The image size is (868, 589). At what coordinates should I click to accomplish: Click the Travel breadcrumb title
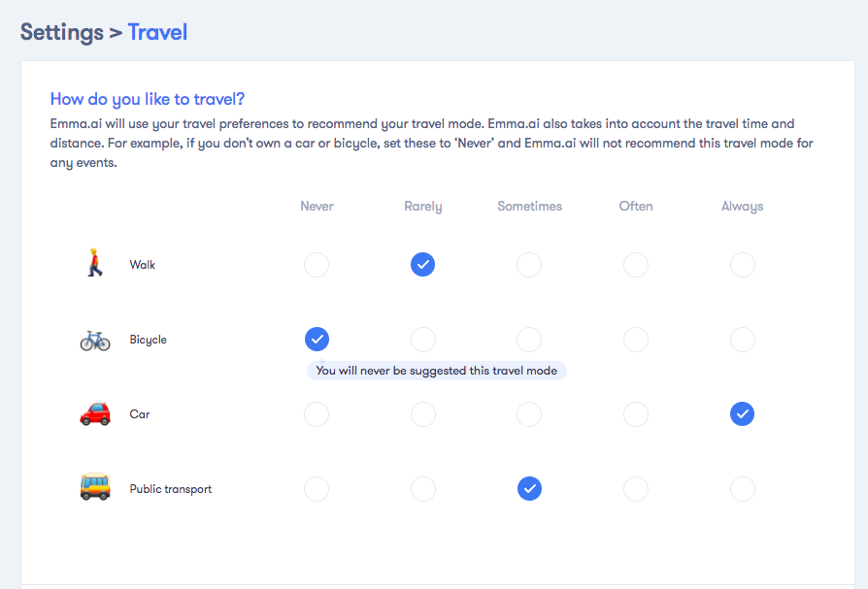tap(157, 32)
